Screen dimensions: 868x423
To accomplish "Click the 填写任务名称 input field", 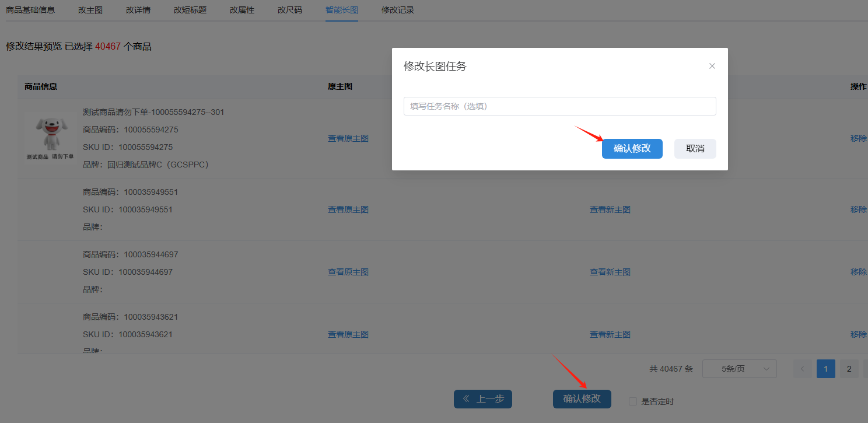I will (x=559, y=106).
